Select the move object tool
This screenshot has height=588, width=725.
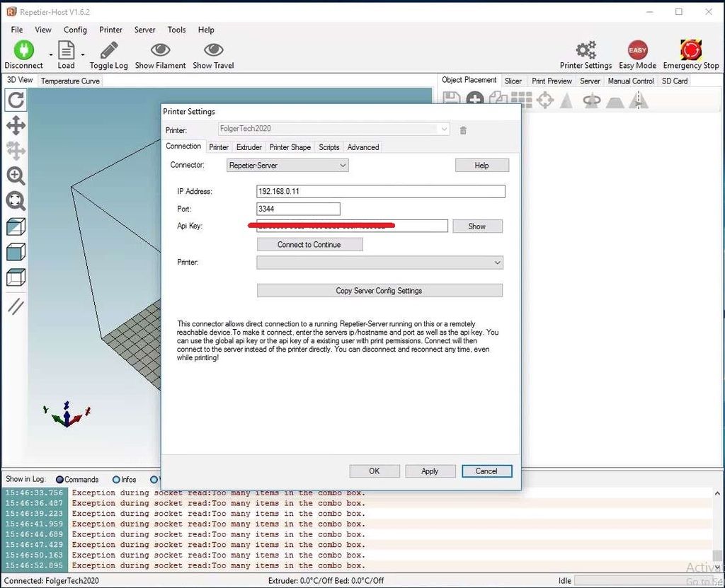[x=16, y=125]
